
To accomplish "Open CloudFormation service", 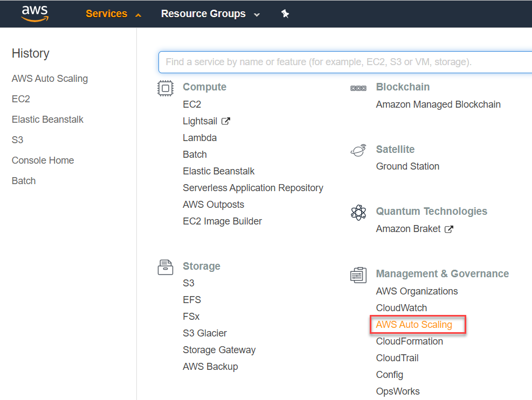I will pos(410,341).
